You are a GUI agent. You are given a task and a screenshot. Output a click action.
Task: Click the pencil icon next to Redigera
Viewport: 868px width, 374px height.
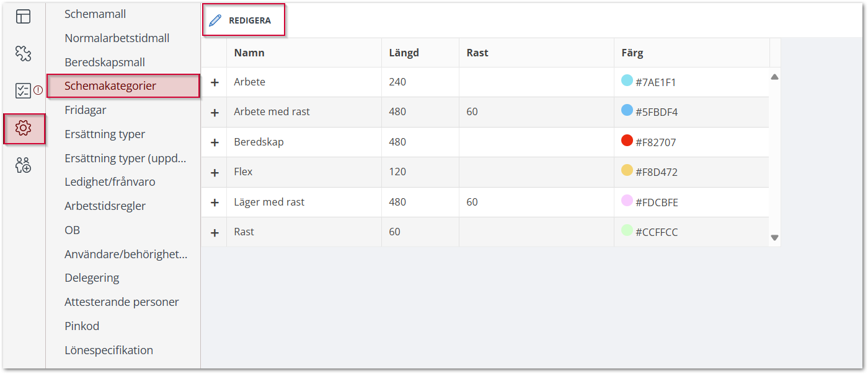215,20
